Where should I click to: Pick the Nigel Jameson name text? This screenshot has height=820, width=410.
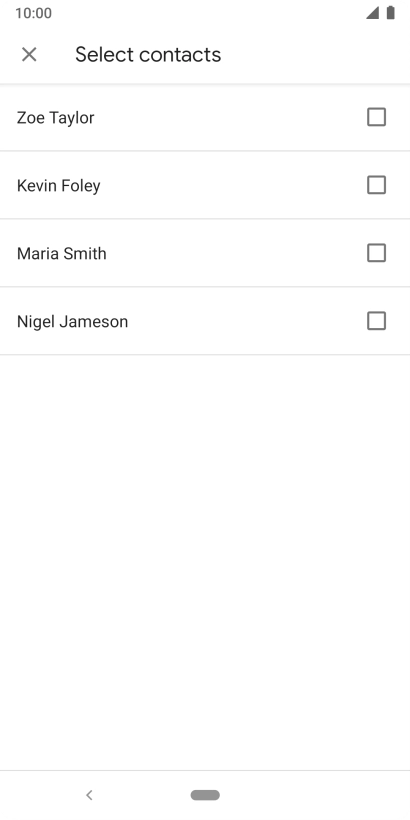tap(72, 322)
